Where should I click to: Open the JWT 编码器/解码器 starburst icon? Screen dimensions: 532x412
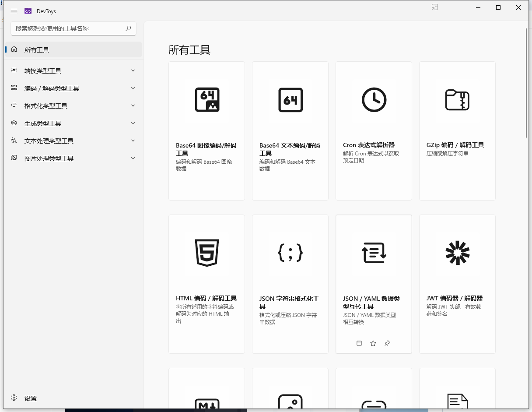pos(457,253)
